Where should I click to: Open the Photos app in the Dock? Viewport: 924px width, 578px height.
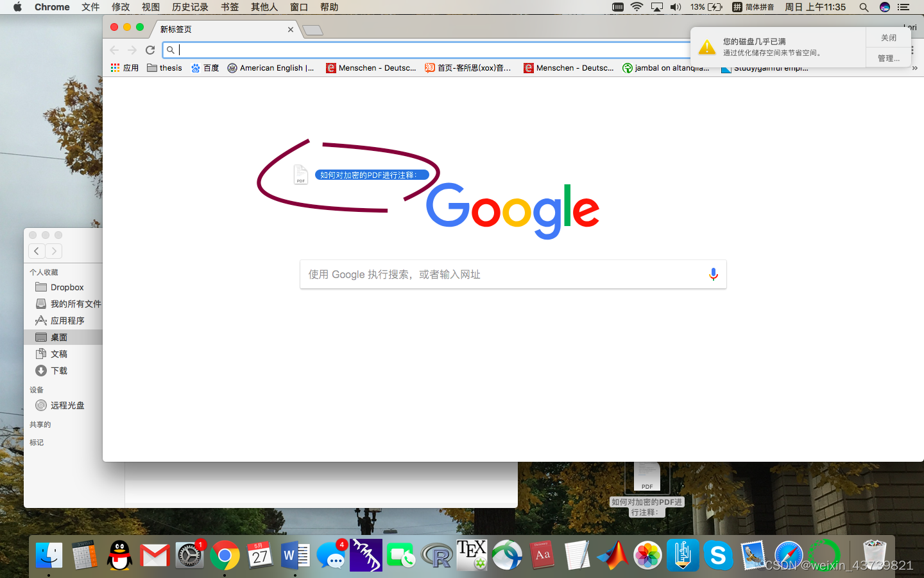[x=647, y=556]
